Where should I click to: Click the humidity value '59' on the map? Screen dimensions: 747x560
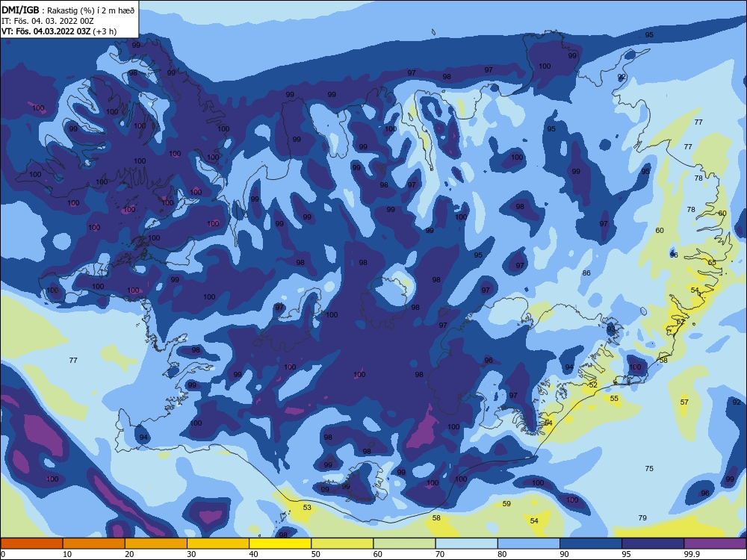click(x=506, y=503)
